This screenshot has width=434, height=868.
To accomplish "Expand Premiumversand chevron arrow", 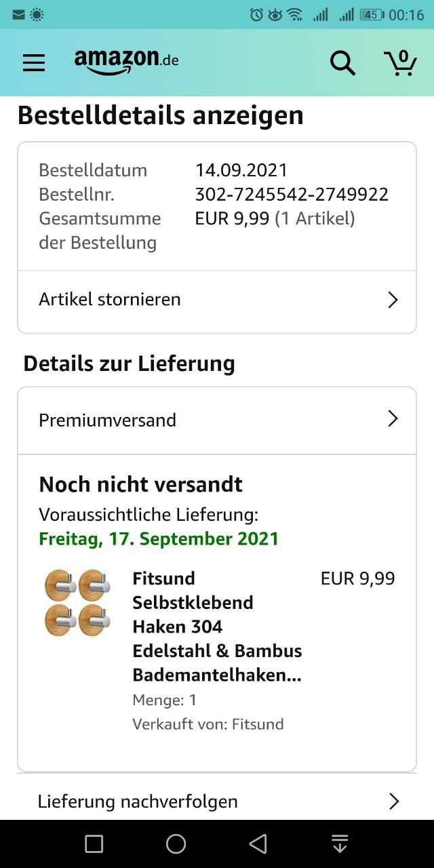I will coord(393,419).
